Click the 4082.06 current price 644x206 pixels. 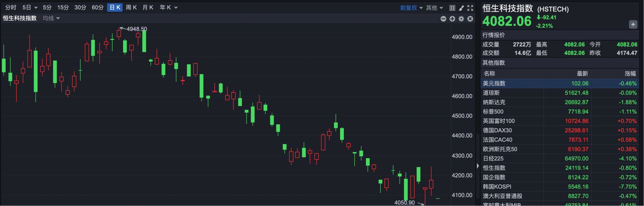point(507,21)
